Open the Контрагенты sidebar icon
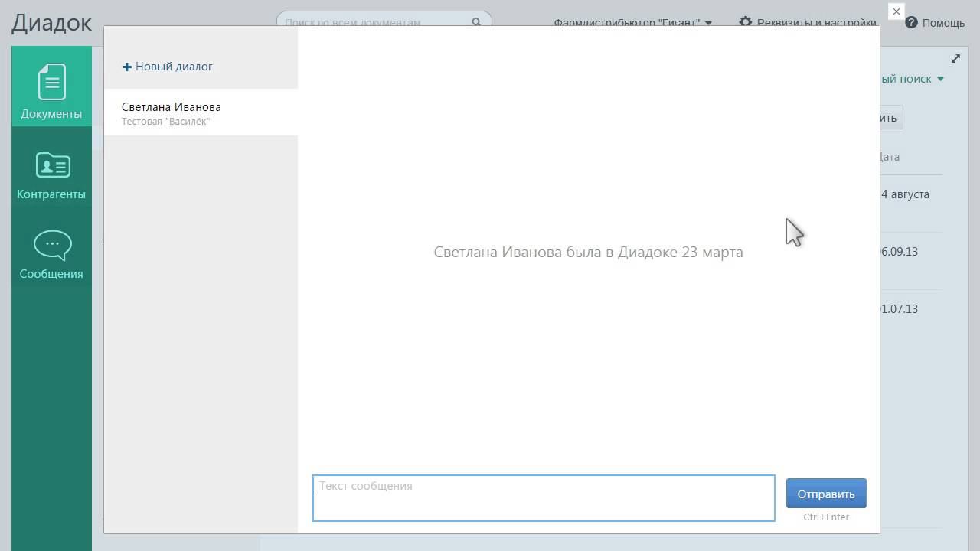Image resolution: width=980 pixels, height=551 pixels. coord(52,165)
